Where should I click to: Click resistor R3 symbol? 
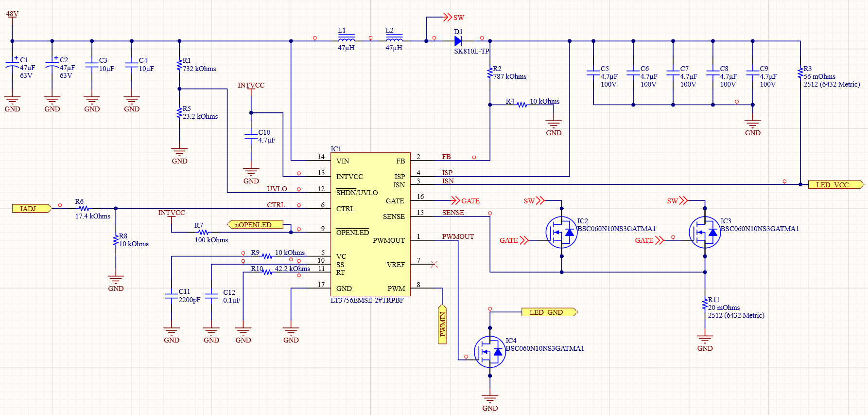tap(800, 73)
